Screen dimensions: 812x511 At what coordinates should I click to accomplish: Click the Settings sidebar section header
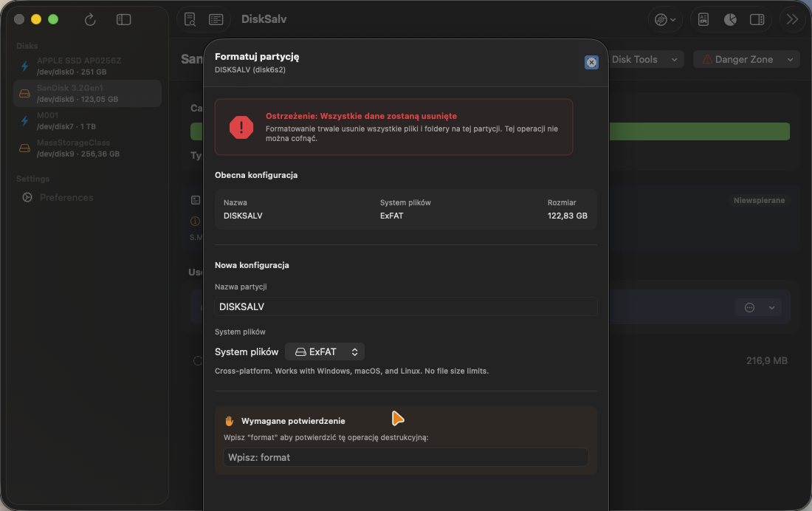(x=33, y=179)
